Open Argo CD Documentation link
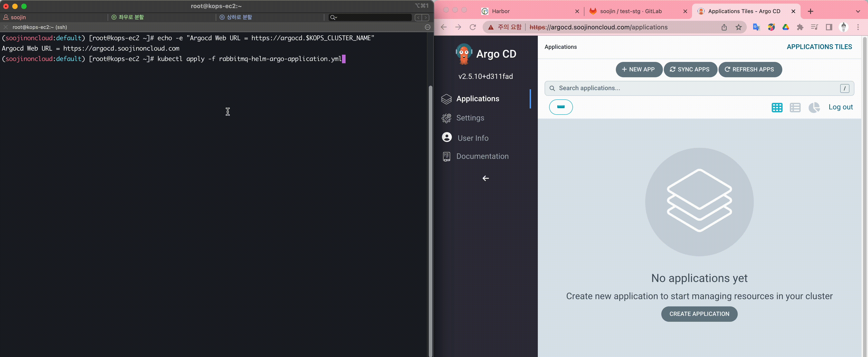Image resolution: width=868 pixels, height=357 pixels. [x=482, y=156]
